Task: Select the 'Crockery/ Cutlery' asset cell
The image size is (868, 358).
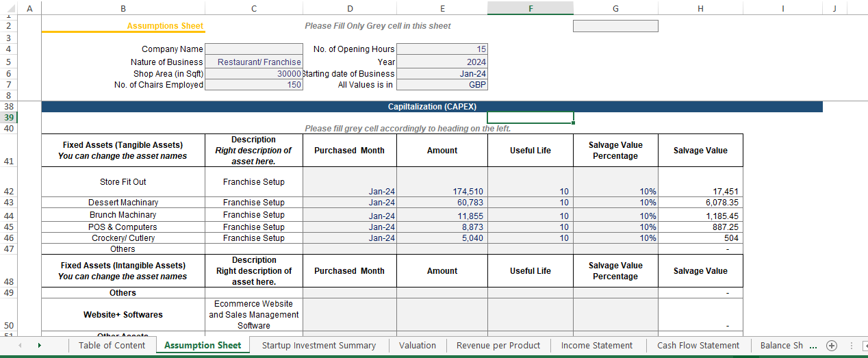Action: tap(123, 238)
